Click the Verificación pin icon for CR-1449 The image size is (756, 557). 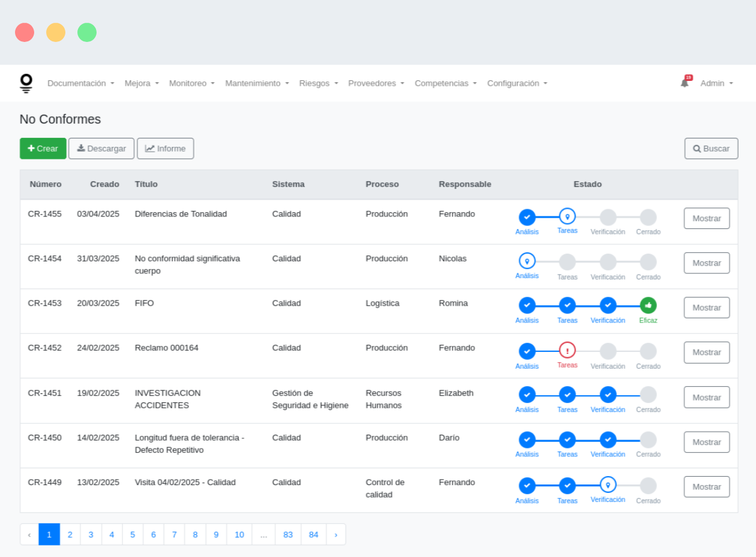[608, 484]
